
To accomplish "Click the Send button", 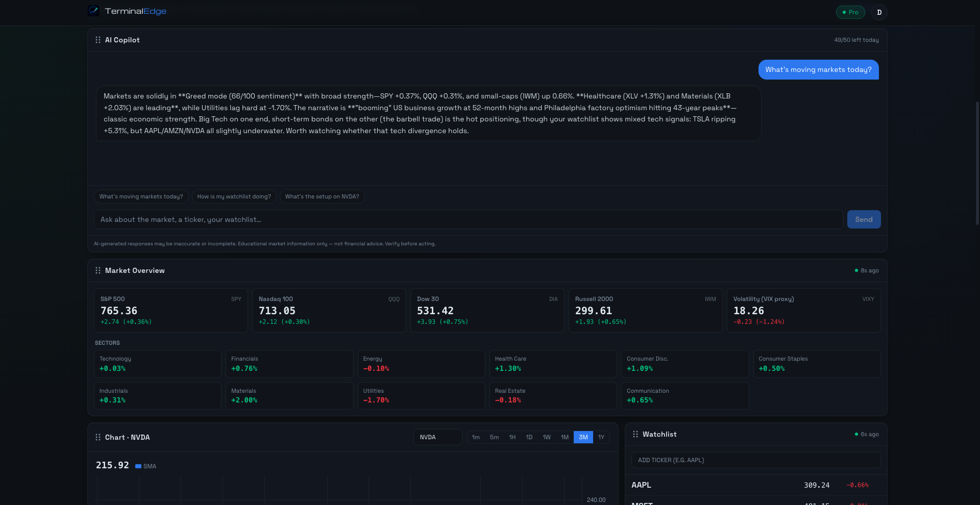I will coord(864,219).
